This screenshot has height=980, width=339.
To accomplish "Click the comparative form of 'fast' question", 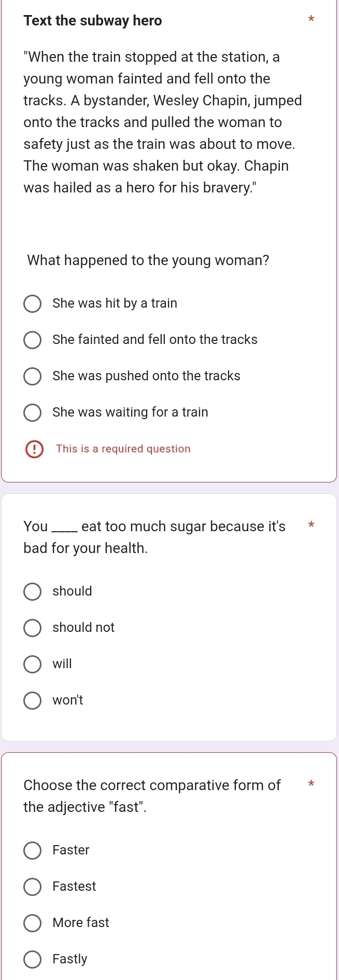I will pos(152,796).
